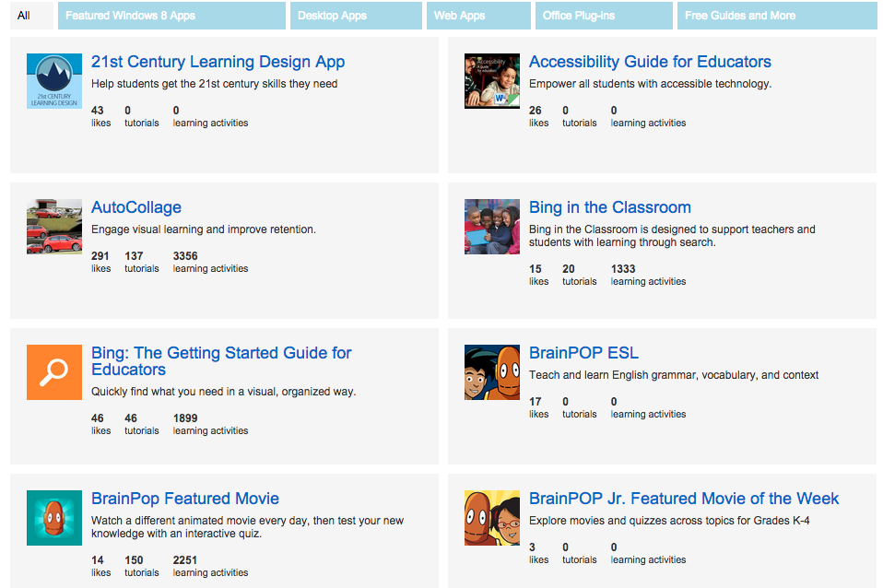Viewport: 883px width, 588px height.
Task: Click the 43 likes count on 21st Century Learning
Action: click(98, 111)
